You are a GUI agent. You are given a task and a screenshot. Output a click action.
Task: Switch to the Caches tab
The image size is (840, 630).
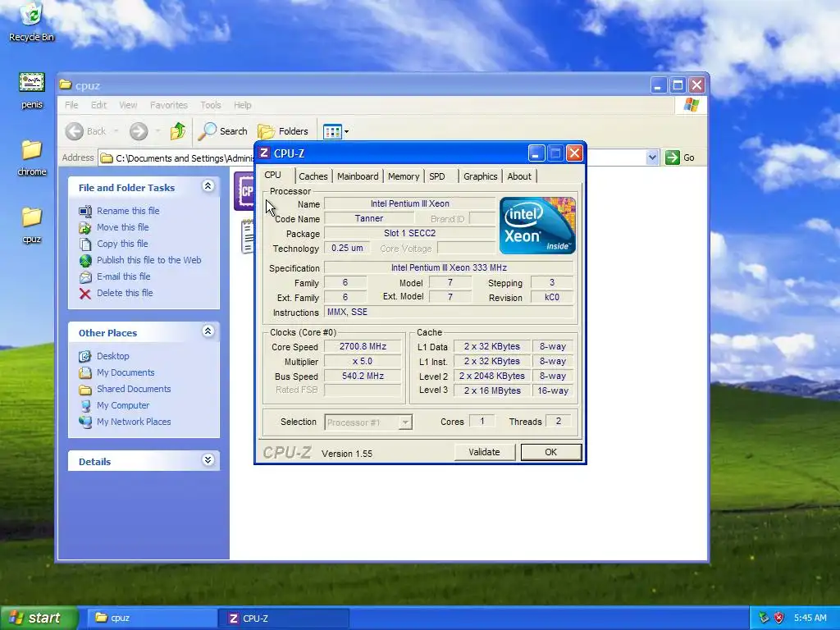313,176
